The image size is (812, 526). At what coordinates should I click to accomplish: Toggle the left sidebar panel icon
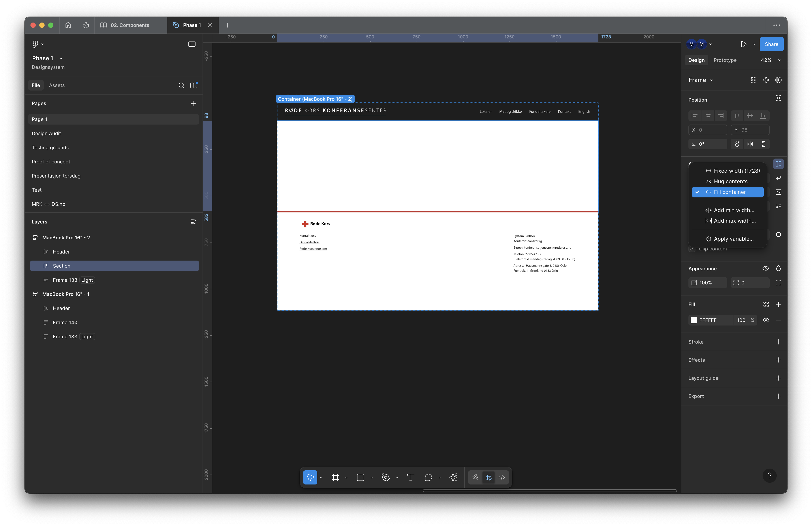pyautogui.click(x=192, y=44)
